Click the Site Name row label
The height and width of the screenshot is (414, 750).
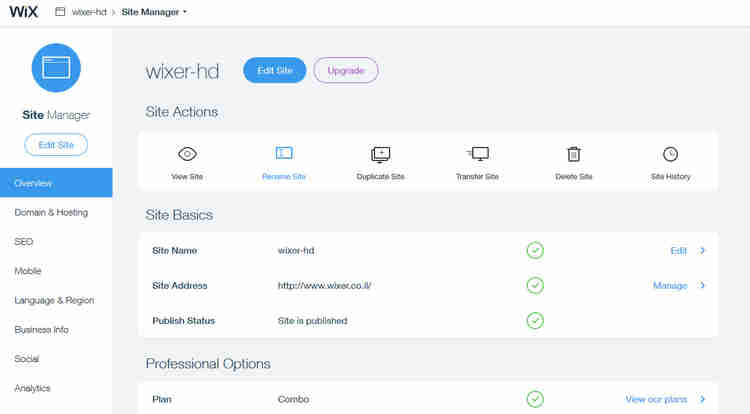click(175, 251)
